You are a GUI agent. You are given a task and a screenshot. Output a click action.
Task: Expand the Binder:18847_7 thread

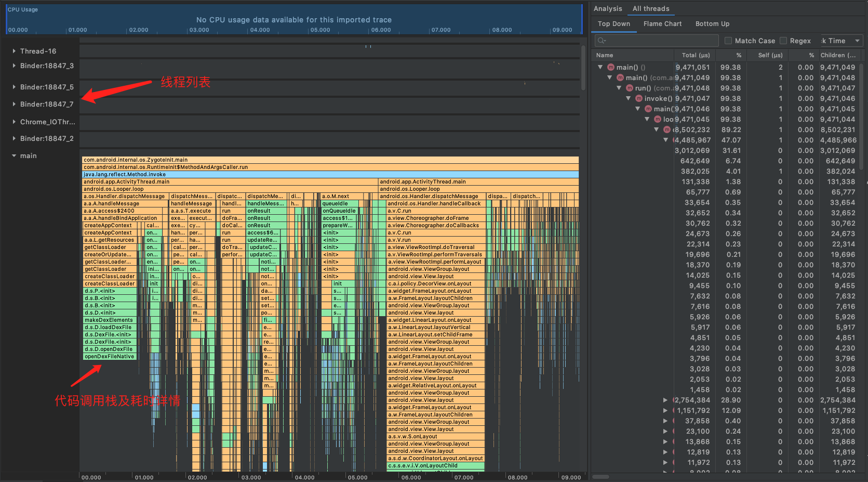tap(13, 104)
